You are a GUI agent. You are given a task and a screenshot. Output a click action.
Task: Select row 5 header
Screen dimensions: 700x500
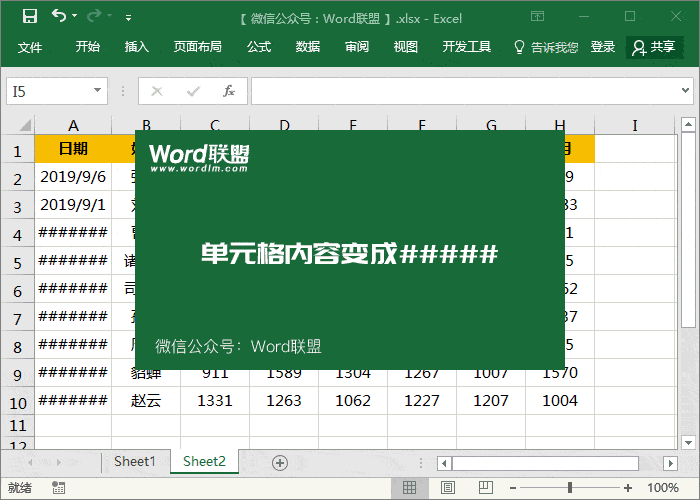click(x=17, y=263)
